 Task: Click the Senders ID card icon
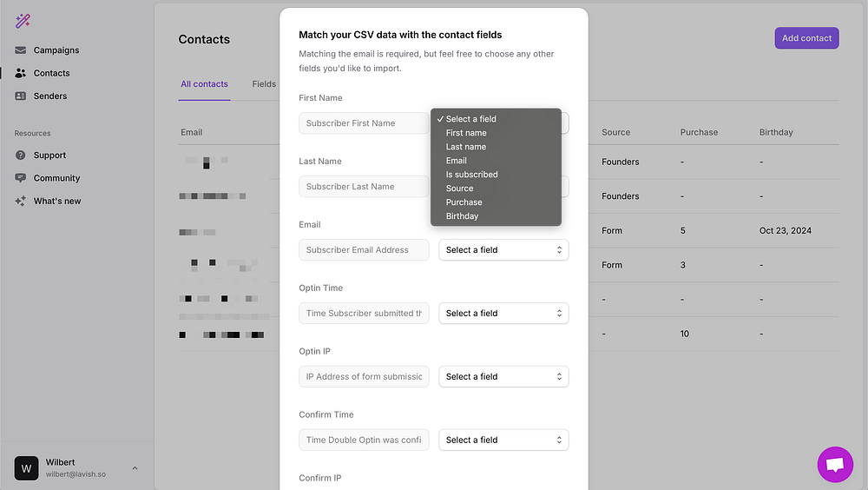(21, 96)
